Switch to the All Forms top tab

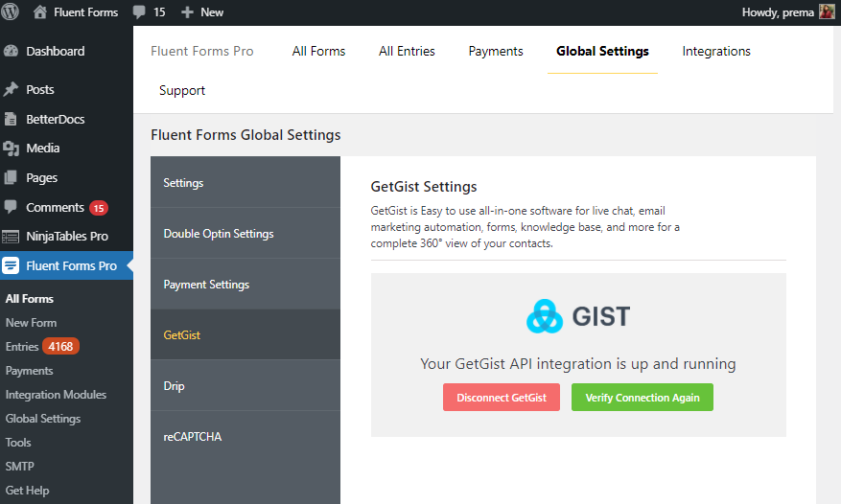click(x=318, y=51)
